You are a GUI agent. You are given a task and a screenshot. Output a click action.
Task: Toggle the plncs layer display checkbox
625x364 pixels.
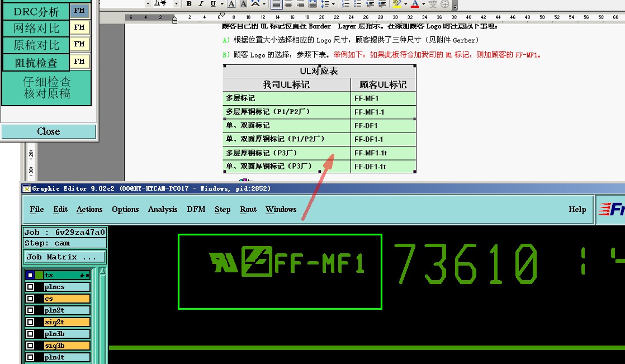pos(30,287)
